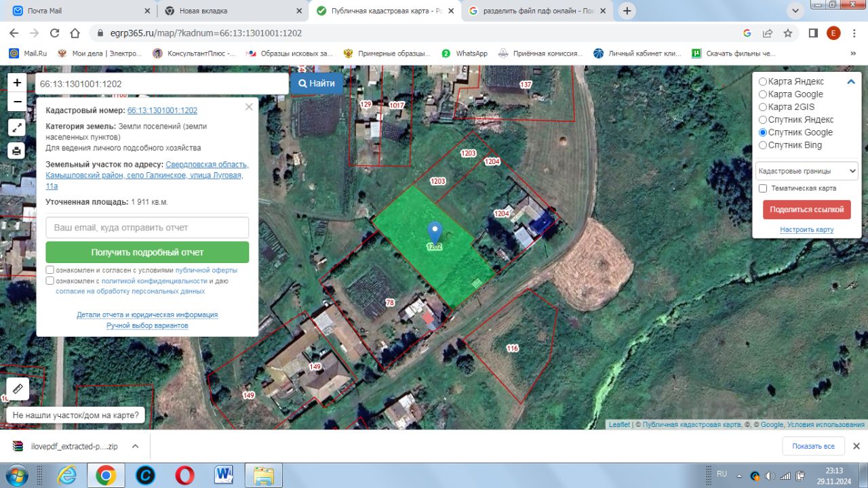Click the map zoom in plus button
This screenshot has width=868, height=488.
click(x=17, y=83)
